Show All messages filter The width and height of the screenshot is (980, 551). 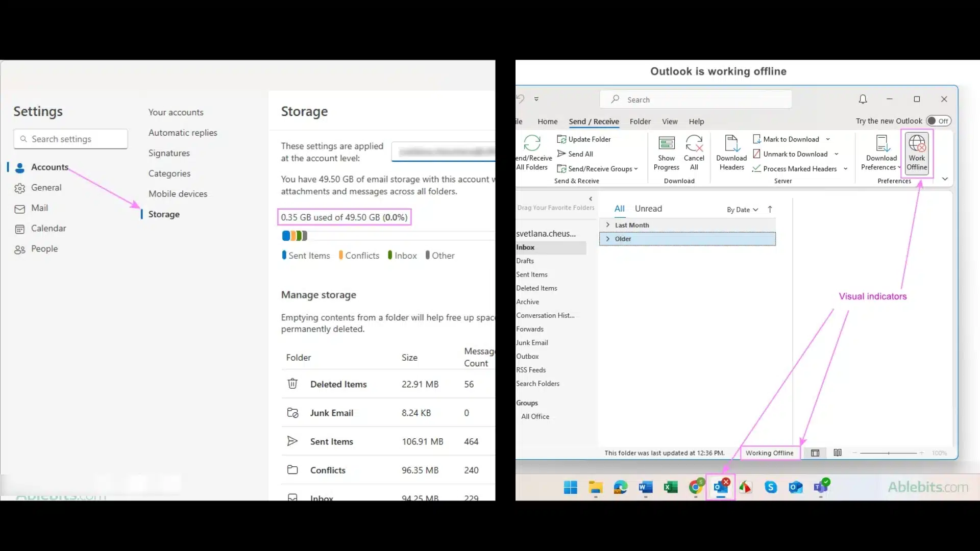click(619, 209)
